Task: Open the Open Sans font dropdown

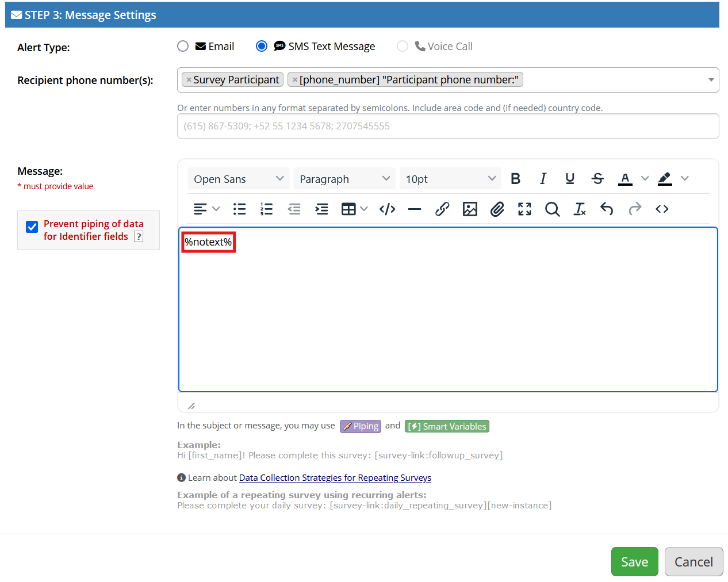Action: (x=239, y=179)
